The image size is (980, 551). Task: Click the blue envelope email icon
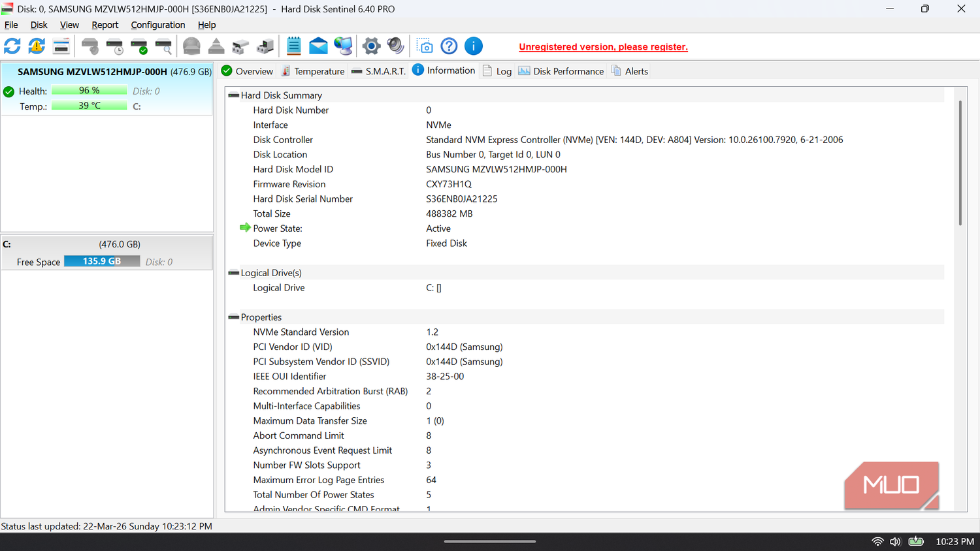tap(318, 46)
